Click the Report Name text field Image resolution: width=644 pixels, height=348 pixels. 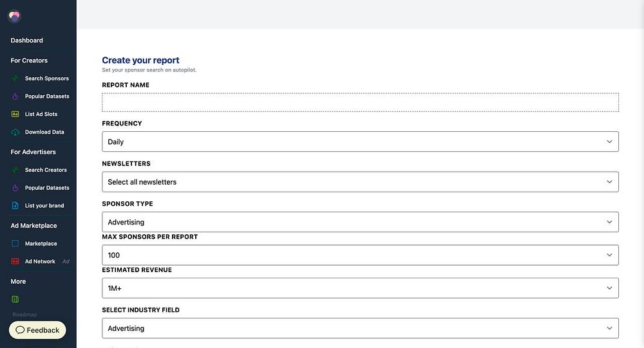pos(360,103)
